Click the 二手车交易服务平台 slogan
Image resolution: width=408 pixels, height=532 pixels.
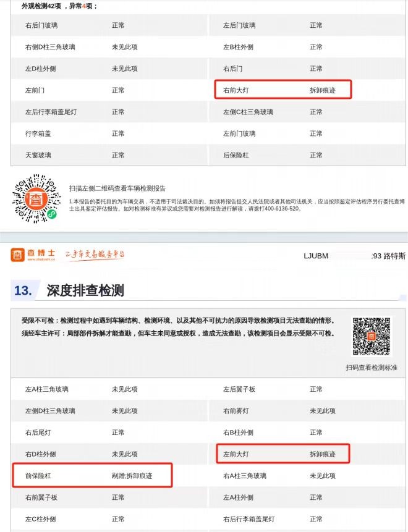pyautogui.click(x=95, y=255)
